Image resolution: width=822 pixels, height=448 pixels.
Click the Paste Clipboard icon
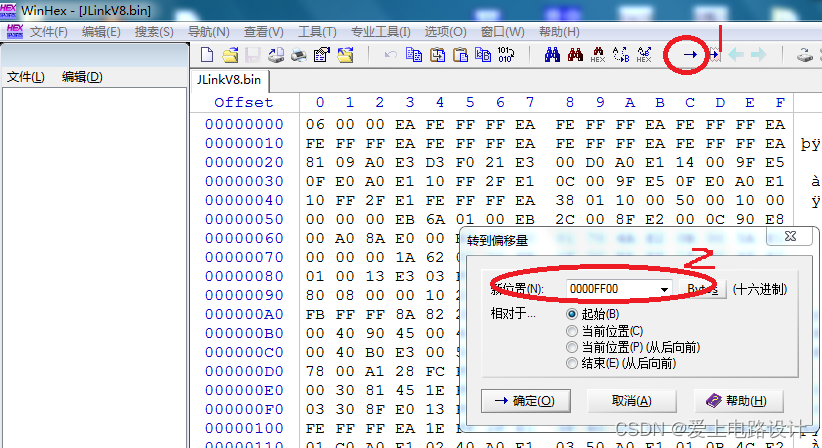pyautogui.click(x=460, y=54)
